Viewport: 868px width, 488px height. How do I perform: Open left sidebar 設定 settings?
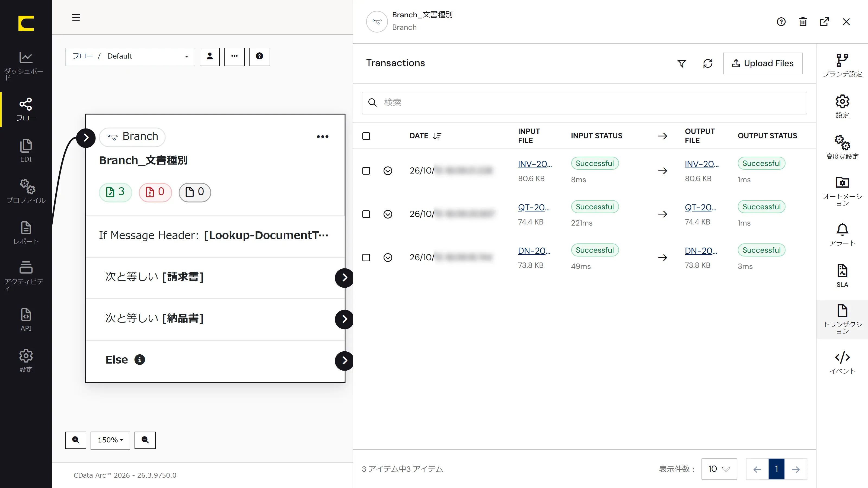tap(25, 361)
